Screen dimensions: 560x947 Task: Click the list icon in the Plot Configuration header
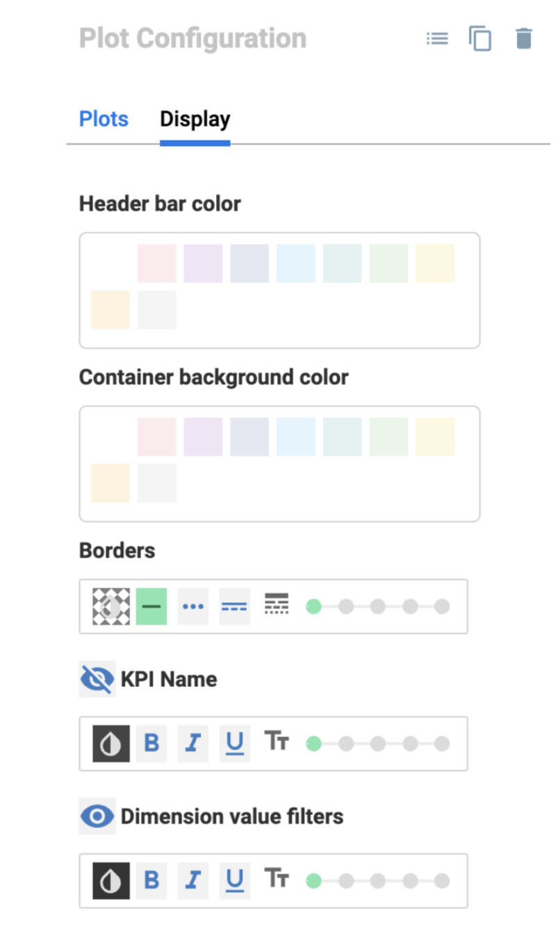pos(437,38)
